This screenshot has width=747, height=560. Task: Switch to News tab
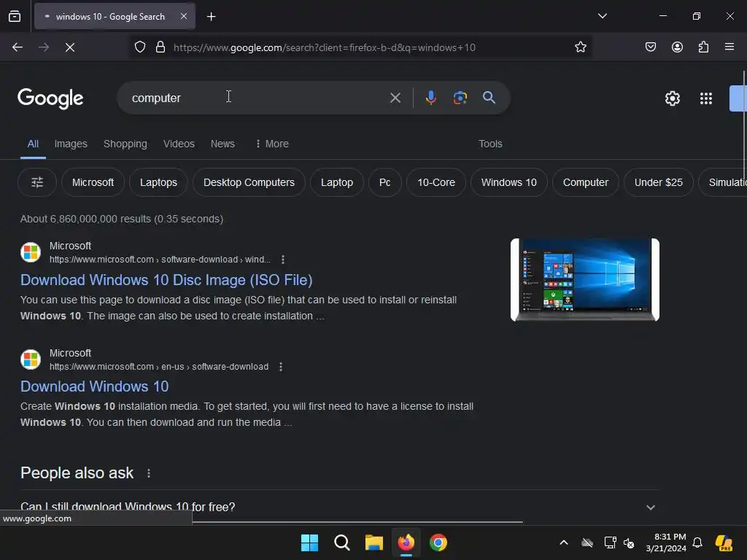click(222, 144)
